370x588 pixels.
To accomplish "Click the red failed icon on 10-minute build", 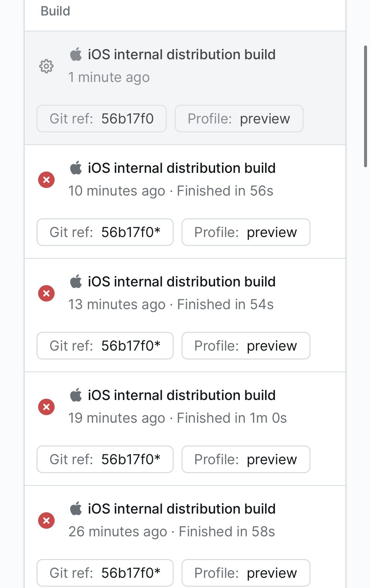I will (x=46, y=180).
